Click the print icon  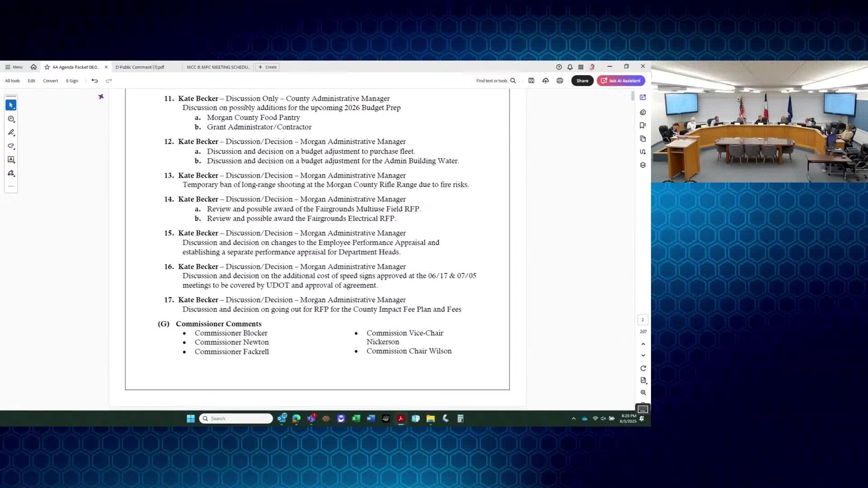(560, 80)
